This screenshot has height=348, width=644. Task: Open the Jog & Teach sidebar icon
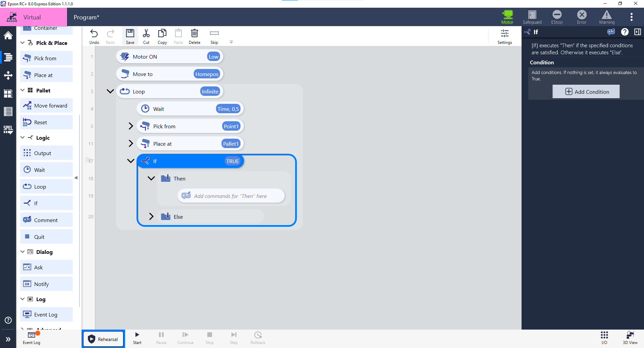tap(8, 75)
